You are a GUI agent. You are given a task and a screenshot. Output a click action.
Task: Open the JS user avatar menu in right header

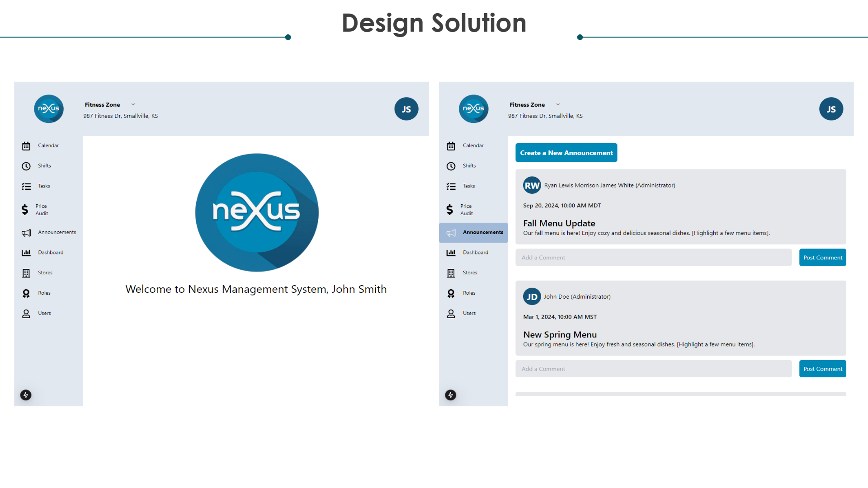(831, 109)
